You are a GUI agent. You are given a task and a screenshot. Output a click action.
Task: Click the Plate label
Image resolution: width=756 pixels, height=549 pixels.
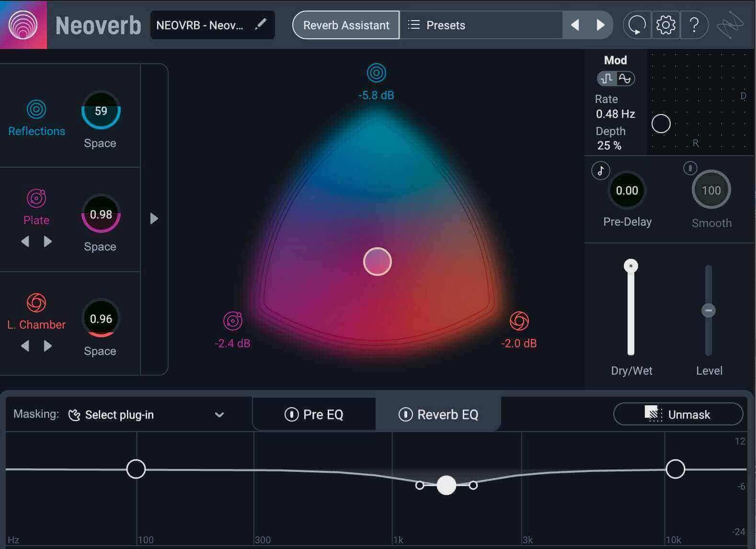coord(36,220)
